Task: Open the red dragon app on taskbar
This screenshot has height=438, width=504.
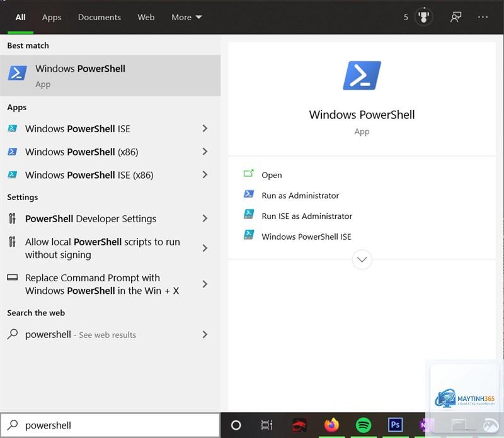Action: click(299, 425)
